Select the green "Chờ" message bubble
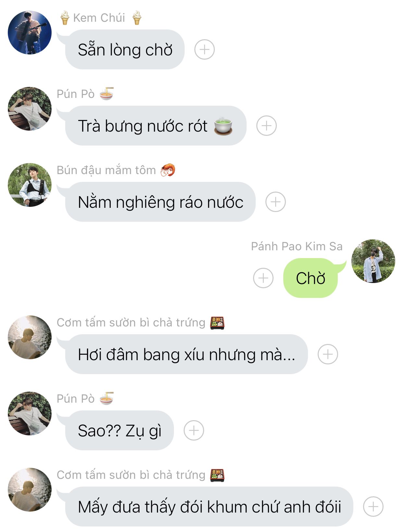 311,278
